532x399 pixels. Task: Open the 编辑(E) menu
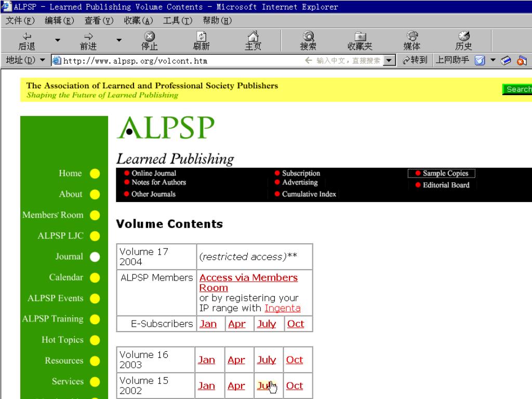[59, 21]
